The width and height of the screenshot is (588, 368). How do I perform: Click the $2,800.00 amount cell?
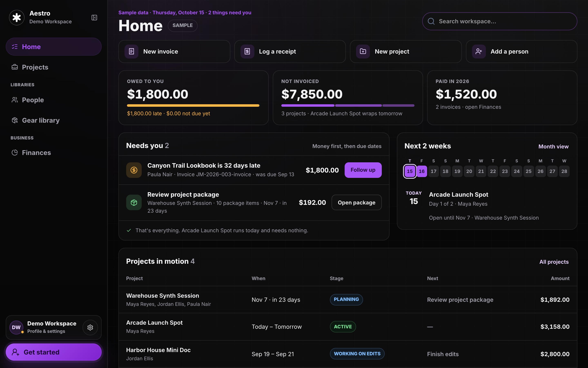click(555, 354)
